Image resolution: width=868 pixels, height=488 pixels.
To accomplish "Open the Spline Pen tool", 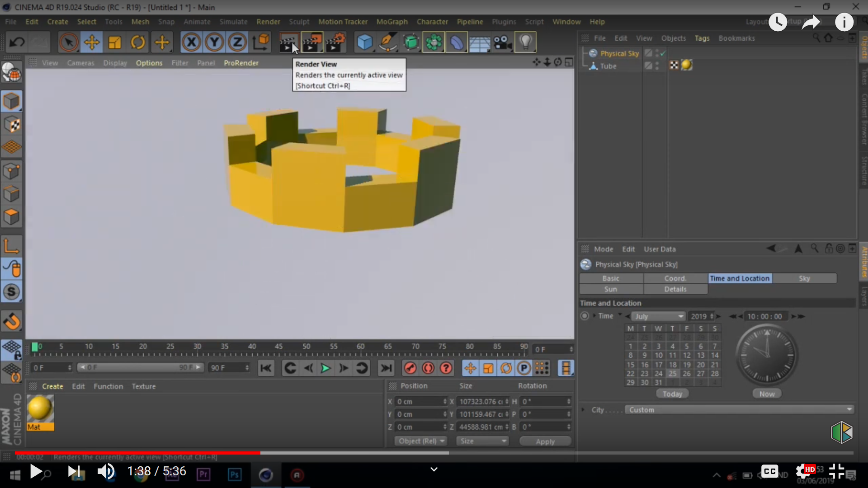I will pos(388,42).
